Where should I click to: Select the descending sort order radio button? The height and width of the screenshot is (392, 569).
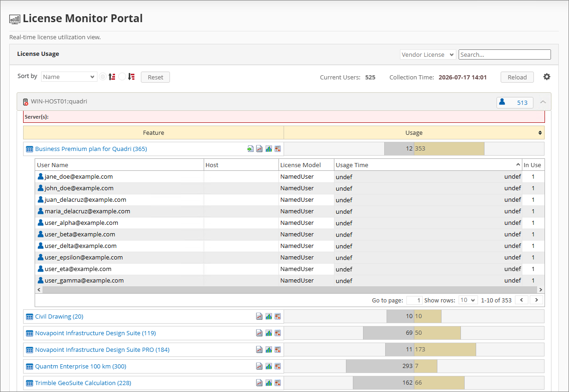tap(122, 77)
